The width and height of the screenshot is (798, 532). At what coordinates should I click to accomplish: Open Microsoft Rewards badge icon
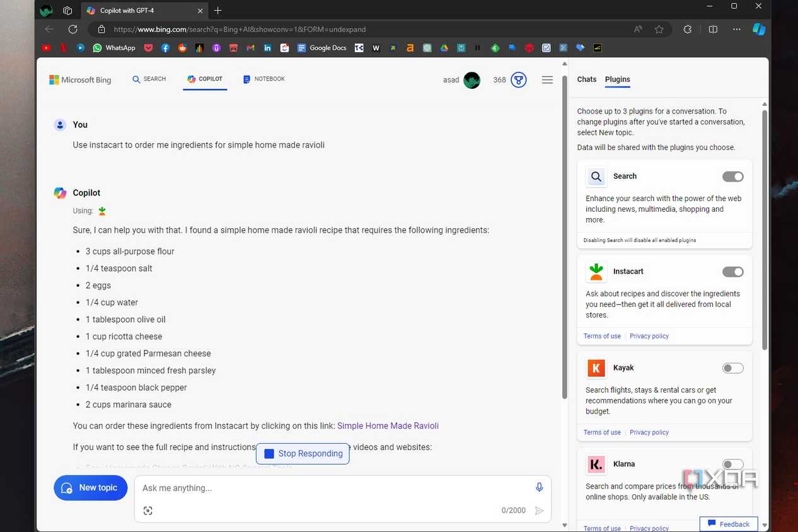coord(519,80)
